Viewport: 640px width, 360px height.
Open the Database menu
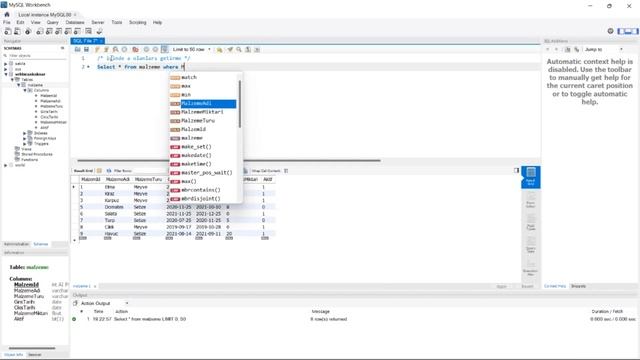tap(75, 22)
